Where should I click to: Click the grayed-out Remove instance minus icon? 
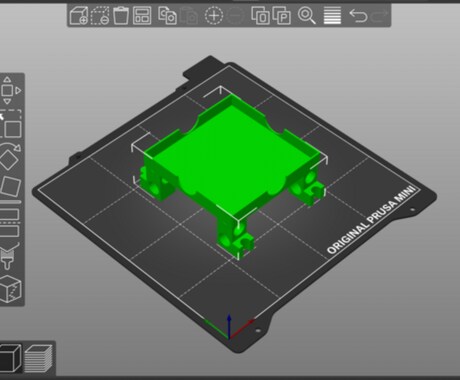[235, 16]
